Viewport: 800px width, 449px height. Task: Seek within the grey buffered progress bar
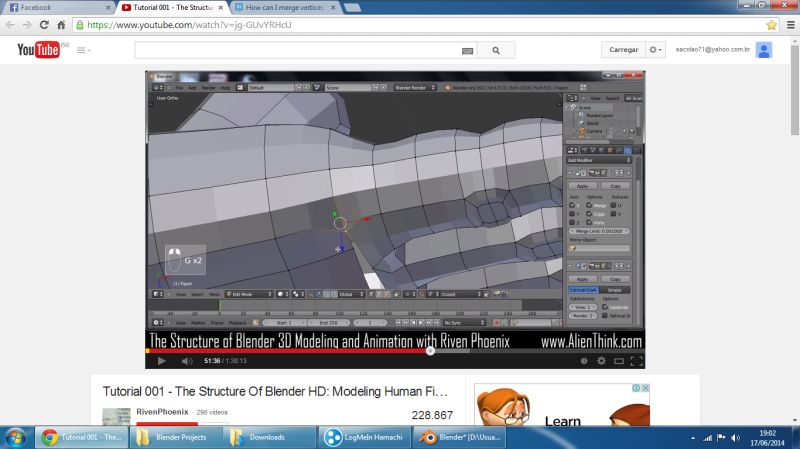pos(452,351)
